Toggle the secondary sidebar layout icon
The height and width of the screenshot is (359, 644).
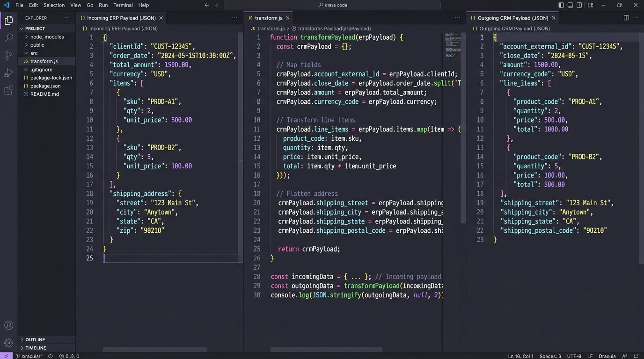tap(579, 4)
